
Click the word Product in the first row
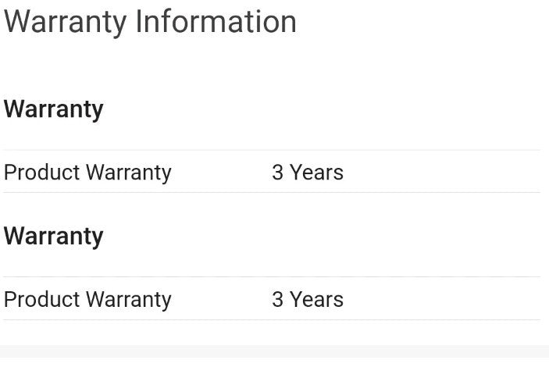(x=42, y=173)
